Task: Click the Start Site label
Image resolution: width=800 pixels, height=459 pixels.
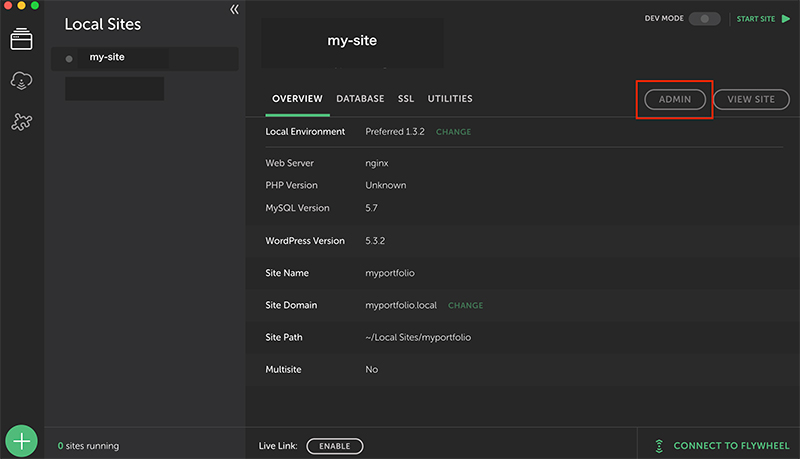Action: (x=756, y=19)
